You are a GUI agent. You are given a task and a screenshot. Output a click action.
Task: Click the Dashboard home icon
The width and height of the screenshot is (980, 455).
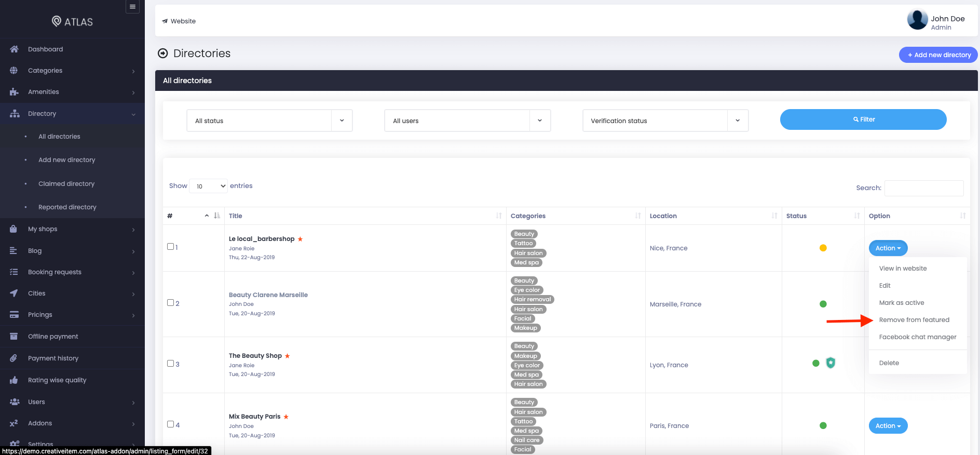[14, 49]
